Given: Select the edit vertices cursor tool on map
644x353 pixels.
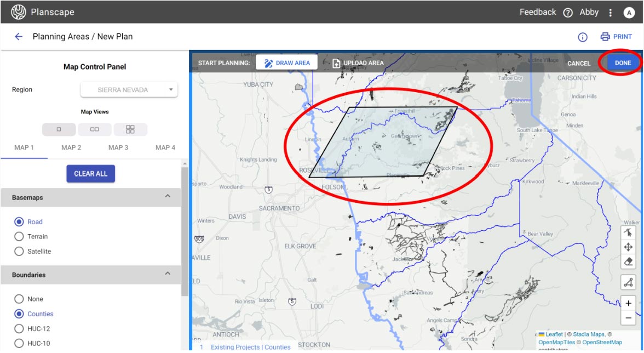Looking at the screenshot, I should (628, 232).
